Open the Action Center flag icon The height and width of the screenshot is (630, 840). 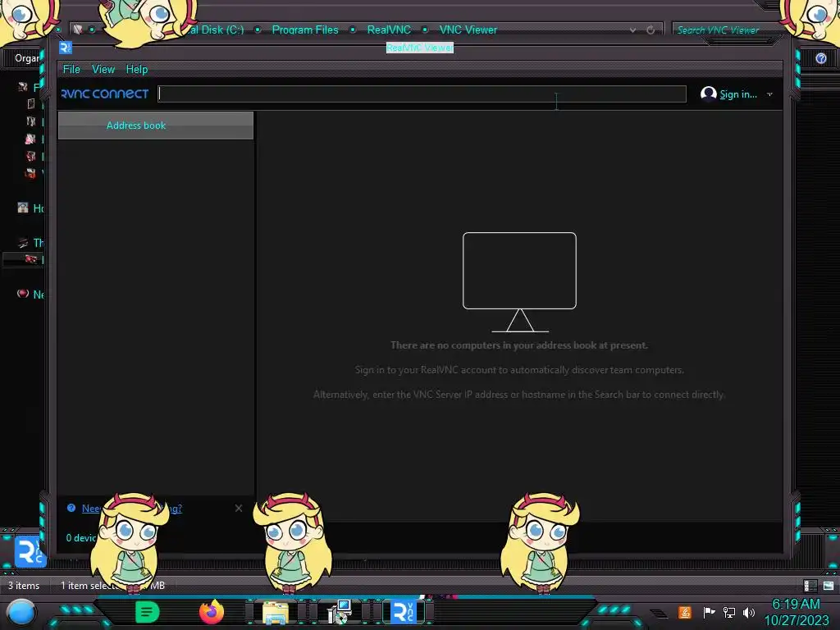coord(709,612)
